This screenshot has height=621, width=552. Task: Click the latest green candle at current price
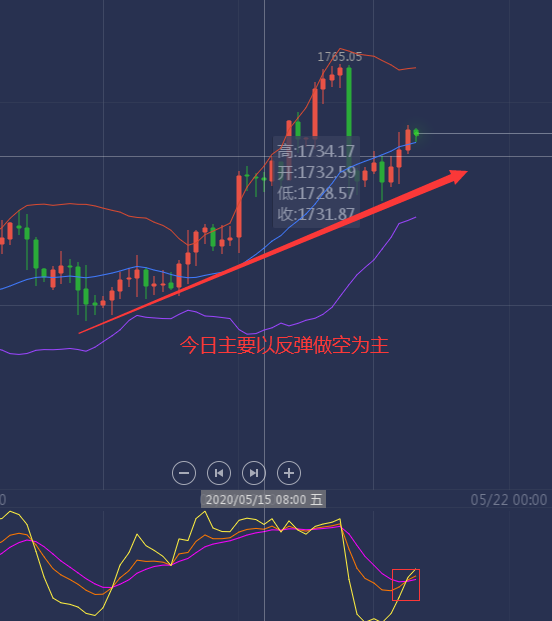(x=416, y=133)
